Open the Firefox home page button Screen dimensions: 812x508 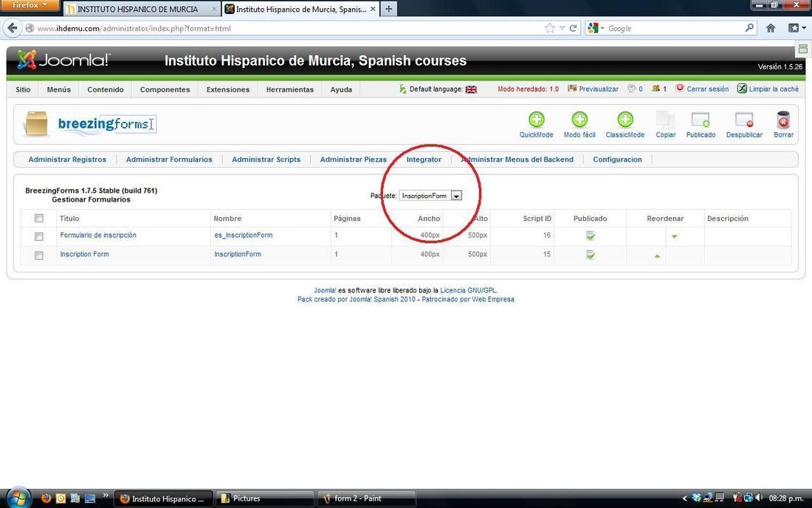coord(771,28)
